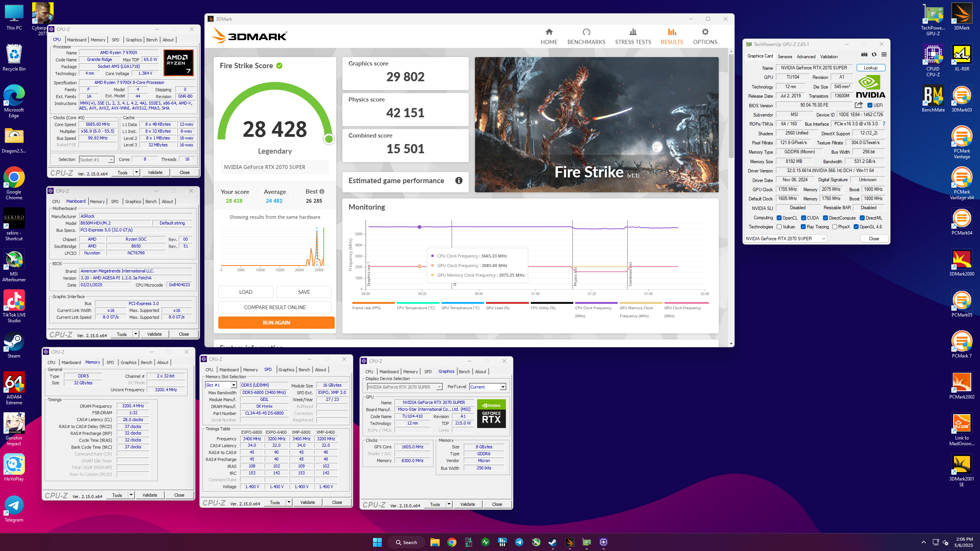Switch to the About tab in CPU-Z Memory window
Viewport: 980px width, 551px height.
tap(162, 362)
